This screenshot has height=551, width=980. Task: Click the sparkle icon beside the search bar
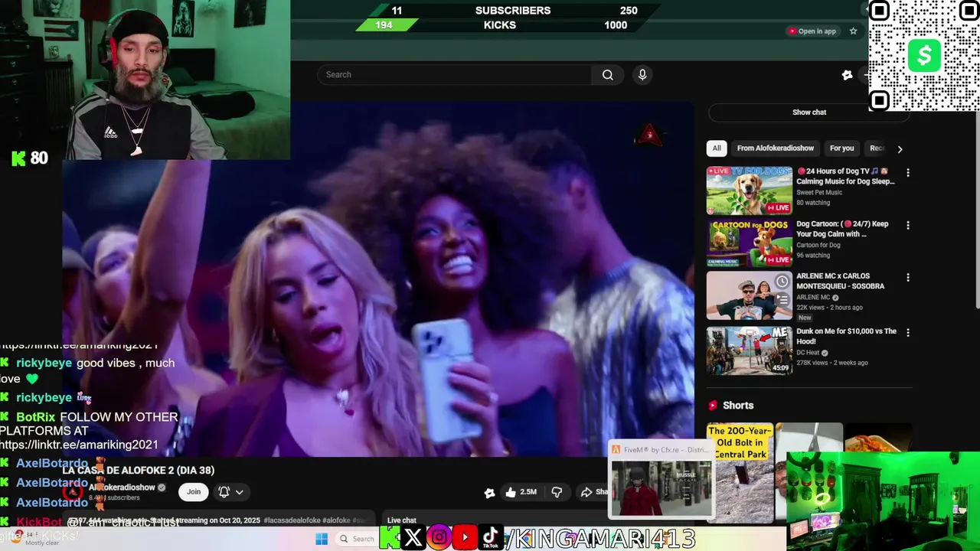(847, 75)
